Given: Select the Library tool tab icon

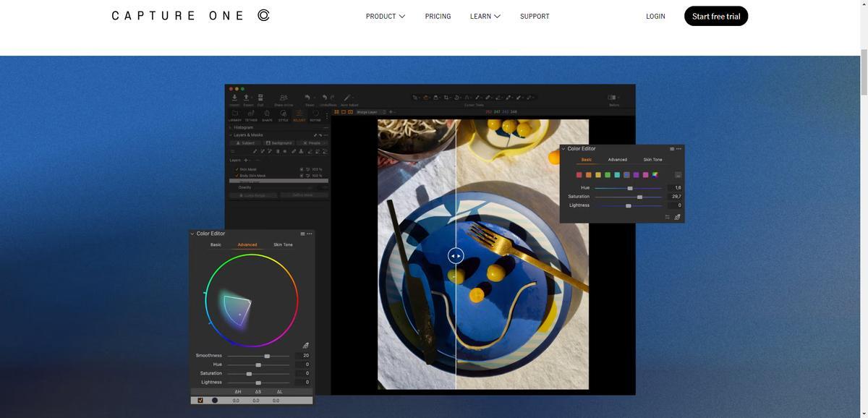Looking at the screenshot, I should tap(234, 114).
